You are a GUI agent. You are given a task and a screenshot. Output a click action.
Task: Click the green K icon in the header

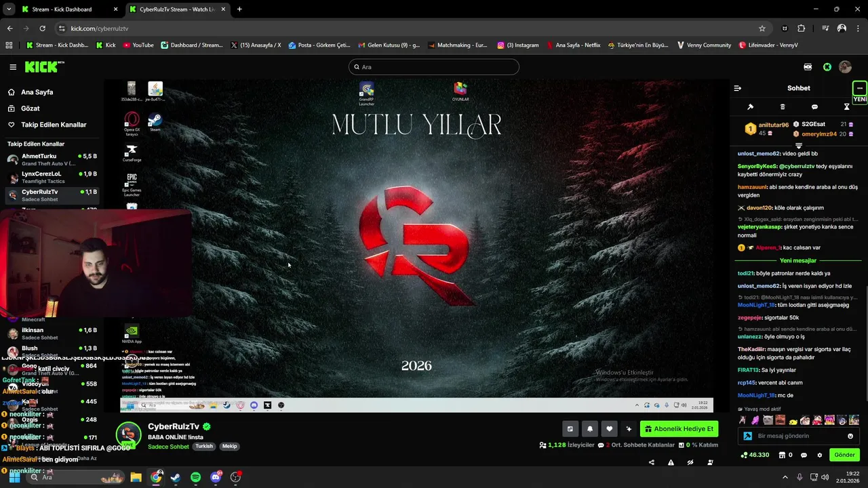pyautogui.click(x=827, y=67)
